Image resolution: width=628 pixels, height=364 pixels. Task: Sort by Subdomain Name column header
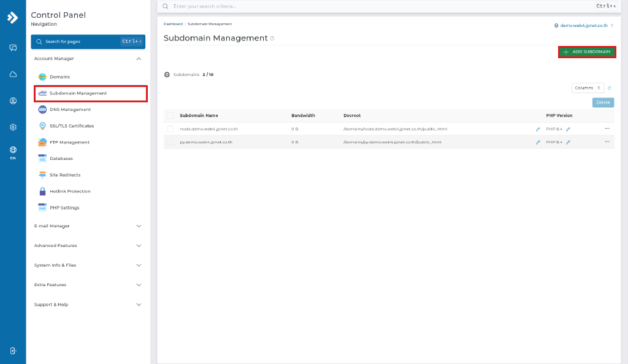199,116
